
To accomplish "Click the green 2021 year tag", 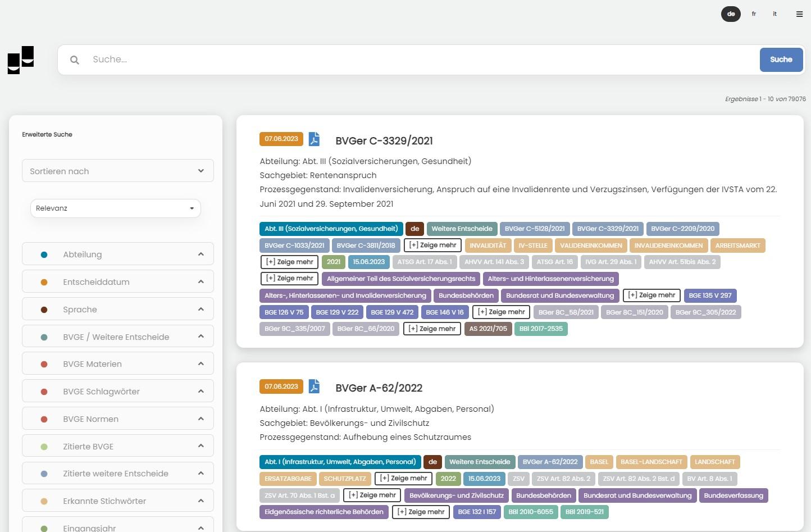I will (x=334, y=262).
